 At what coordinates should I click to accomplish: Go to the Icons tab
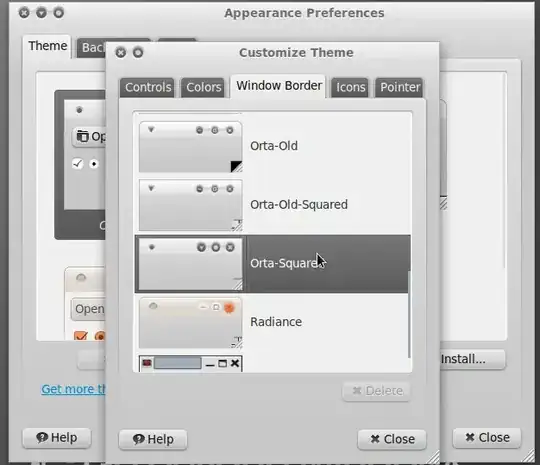pyautogui.click(x=350, y=87)
